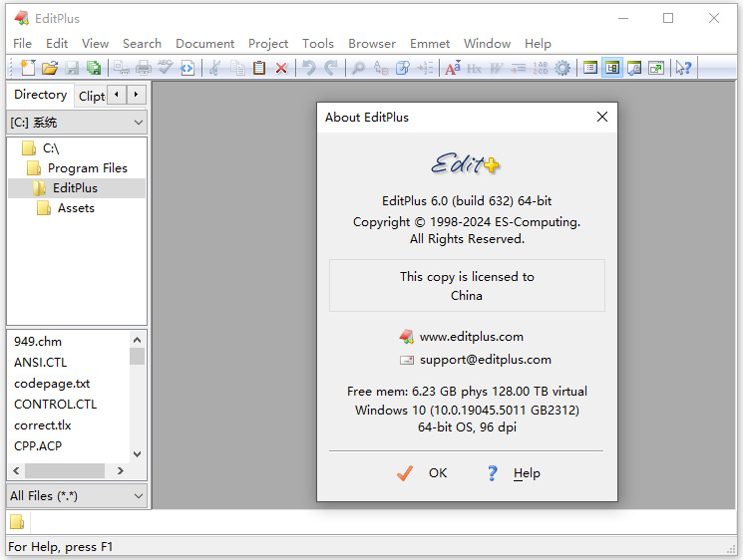This screenshot has height=560, width=743.
Task: Open the Emmet menu
Action: [x=429, y=44]
